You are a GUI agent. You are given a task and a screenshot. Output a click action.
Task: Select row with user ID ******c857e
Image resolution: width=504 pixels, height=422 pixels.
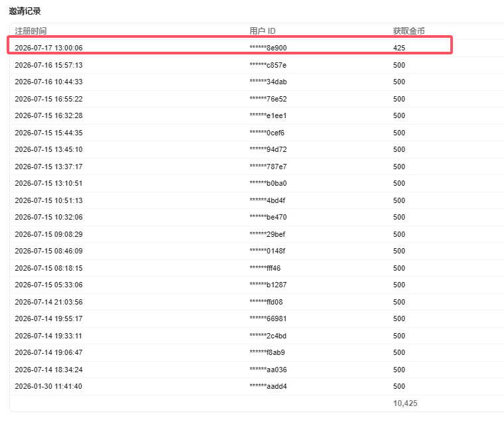click(257, 65)
